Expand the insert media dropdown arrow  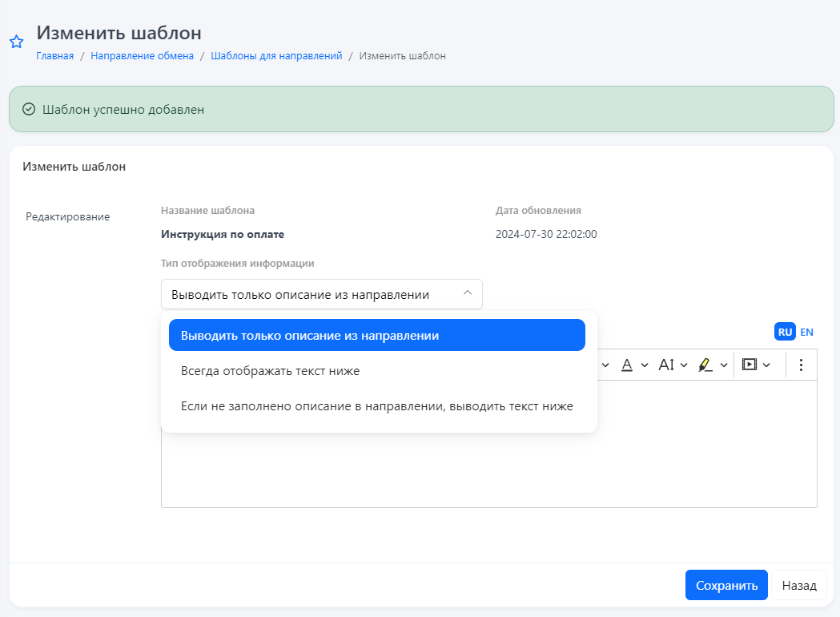point(766,365)
